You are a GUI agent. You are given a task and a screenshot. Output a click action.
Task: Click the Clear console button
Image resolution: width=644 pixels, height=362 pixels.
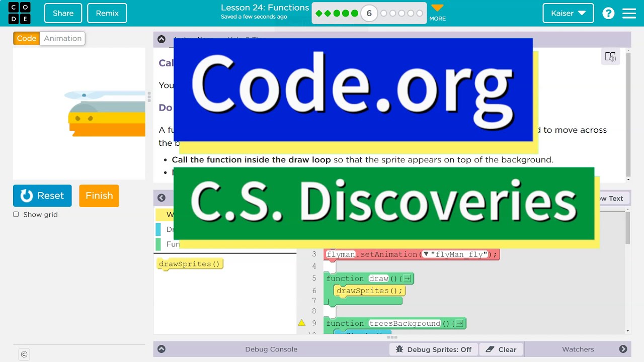click(x=501, y=349)
